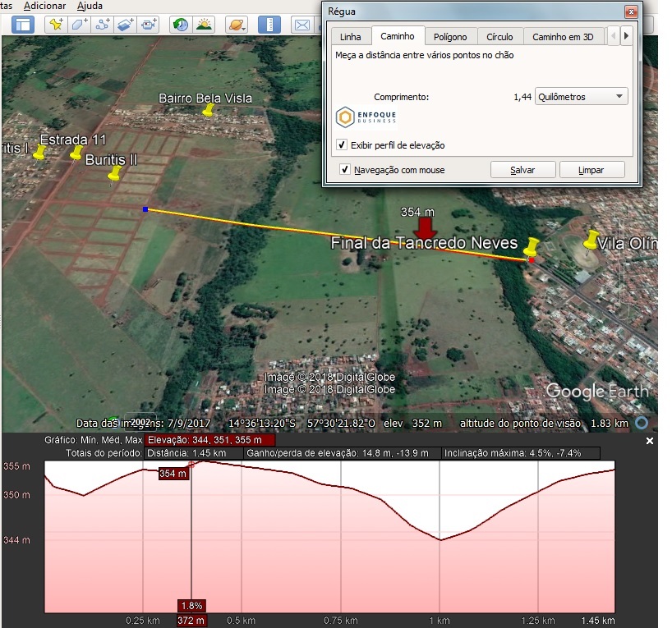The height and width of the screenshot is (628, 672).
Task: Open the Ajuda menu
Action: [x=90, y=6]
